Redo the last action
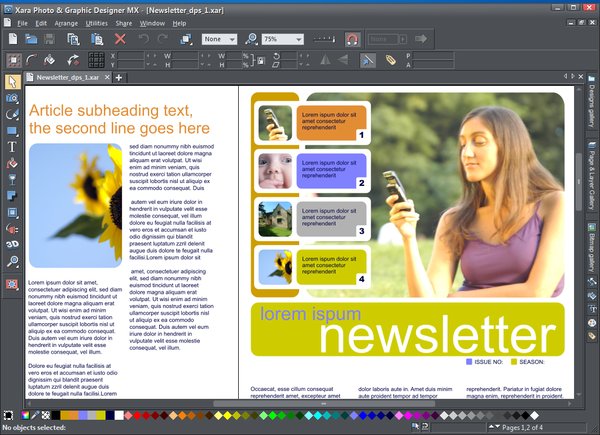The width and height of the screenshot is (600, 435). pos(163,39)
